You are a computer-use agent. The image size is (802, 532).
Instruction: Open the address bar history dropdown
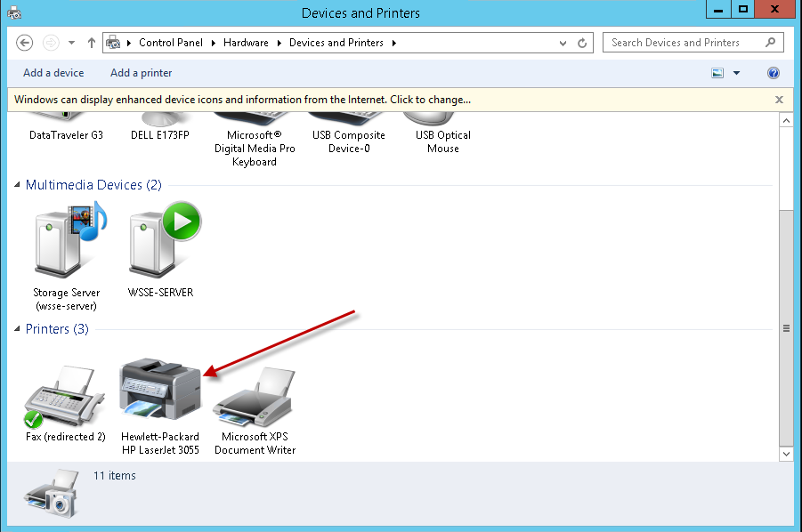[563, 43]
